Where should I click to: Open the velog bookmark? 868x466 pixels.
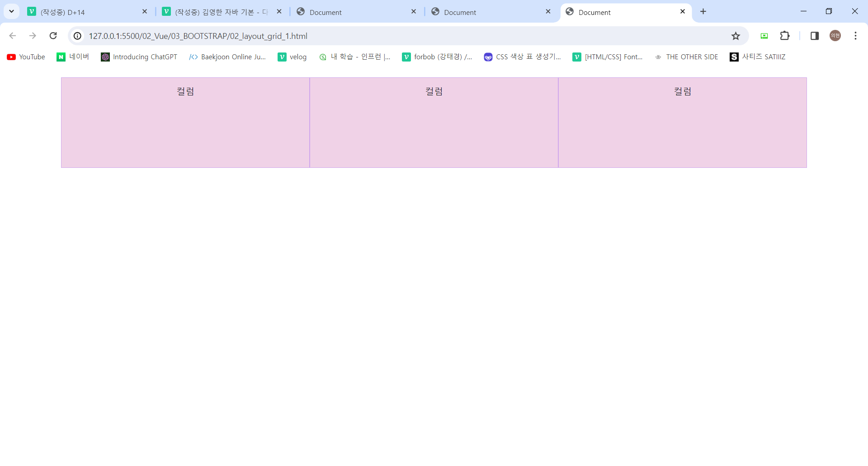tap(292, 57)
